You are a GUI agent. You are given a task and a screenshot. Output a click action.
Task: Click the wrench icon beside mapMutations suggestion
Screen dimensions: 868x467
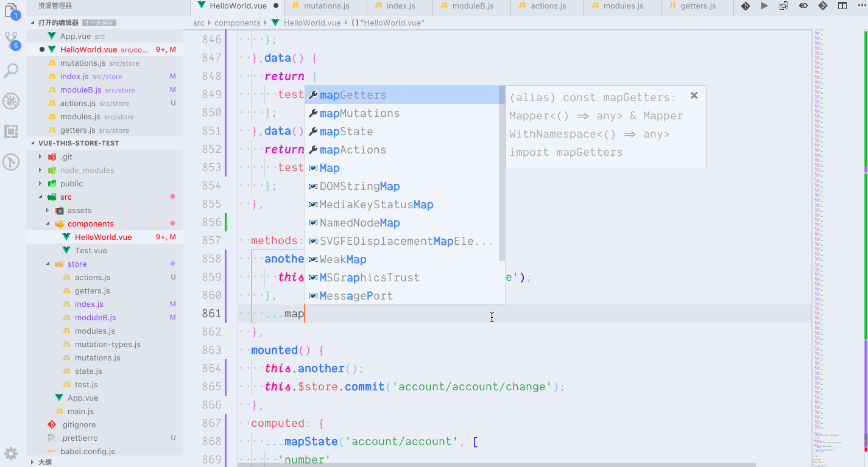tap(313, 113)
